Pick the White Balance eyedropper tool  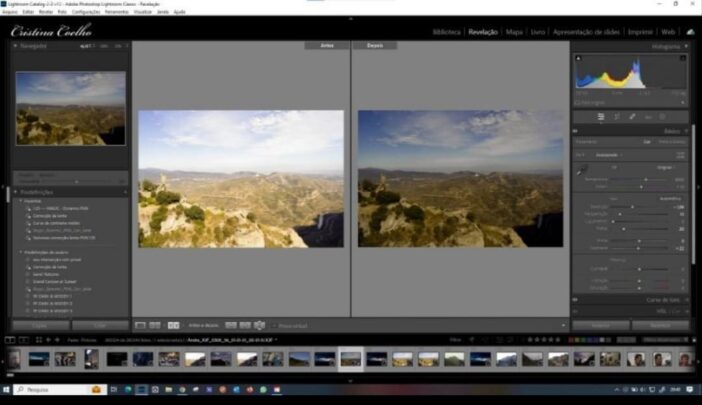tap(581, 171)
